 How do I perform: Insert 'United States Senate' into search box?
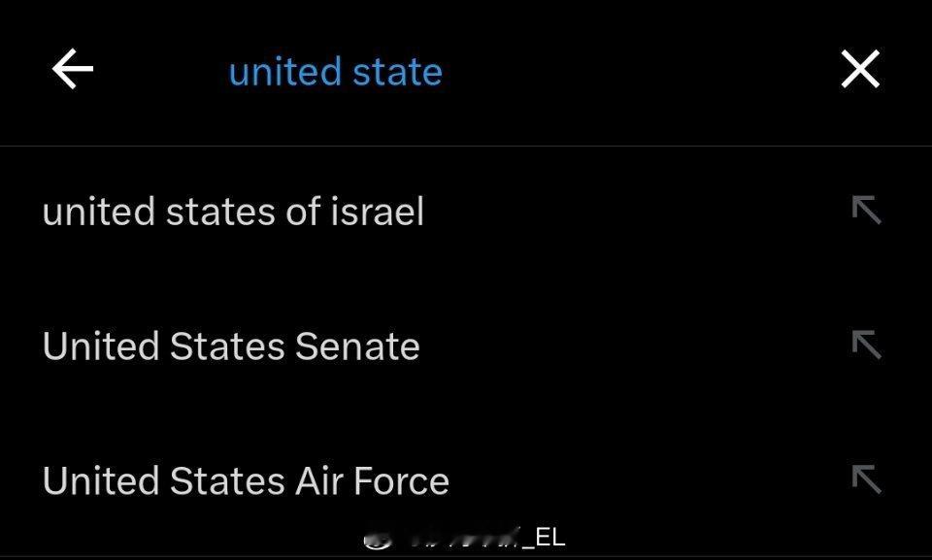(866, 345)
